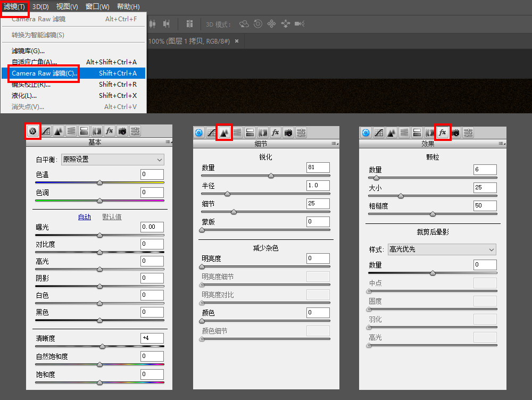Click the 3D pan four-arrow icon
532x400 pixels.
coord(271,24)
